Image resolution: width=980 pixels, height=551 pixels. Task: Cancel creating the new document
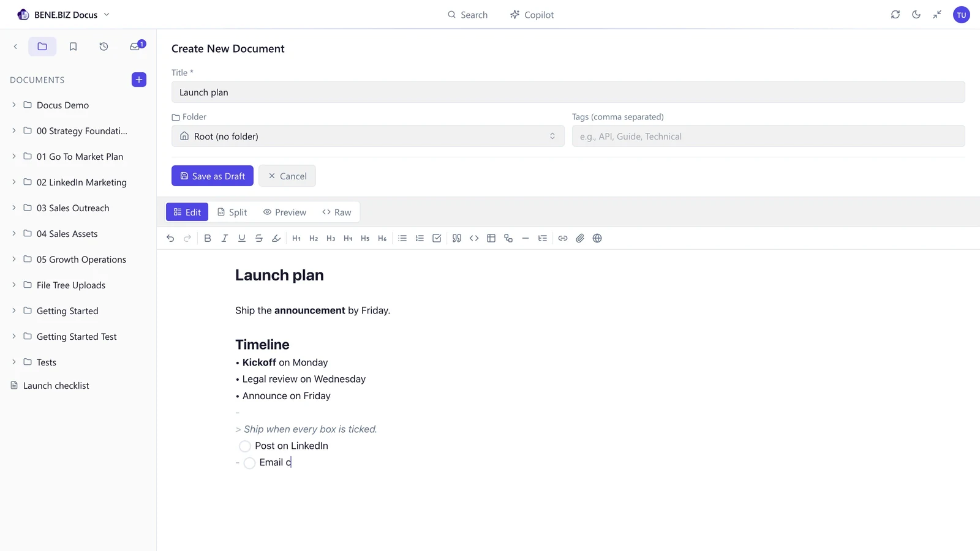click(287, 176)
